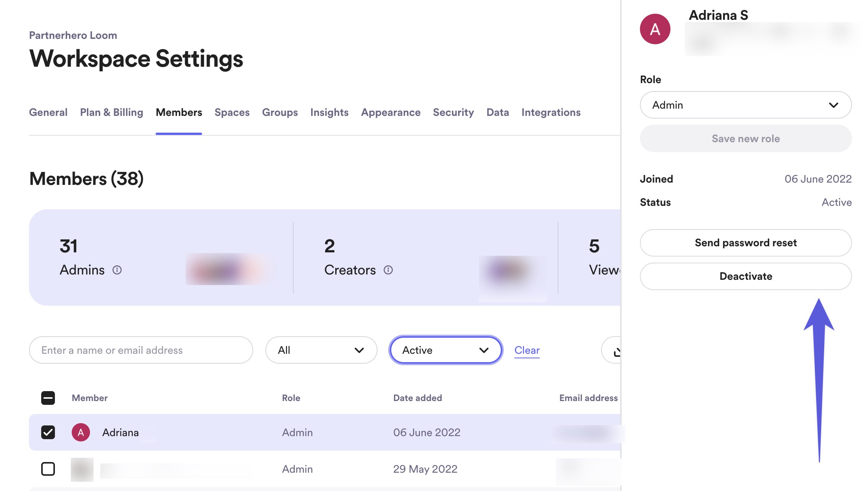This screenshot has width=868, height=491.
Task: Check the second member row checkbox
Action: tap(48, 469)
